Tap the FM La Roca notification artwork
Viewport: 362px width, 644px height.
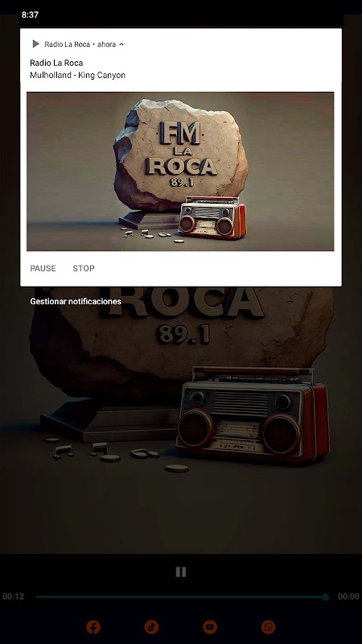(x=180, y=171)
